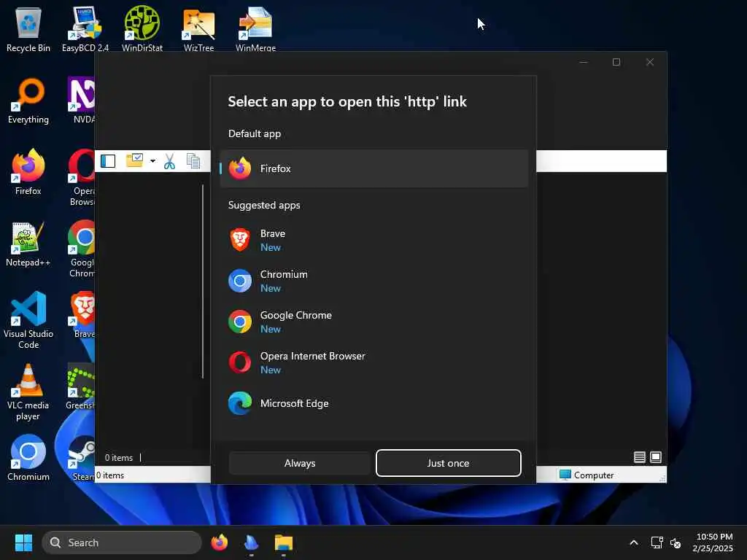The image size is (747, 560).
Task: Open the clock showing 10:50 PM
Action: tap(713, 542)
